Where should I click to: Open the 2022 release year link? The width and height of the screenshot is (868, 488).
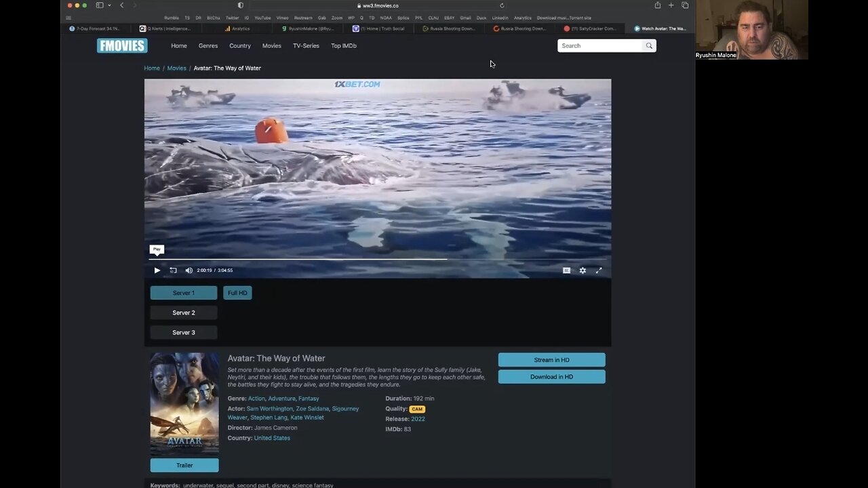[418, 419]
